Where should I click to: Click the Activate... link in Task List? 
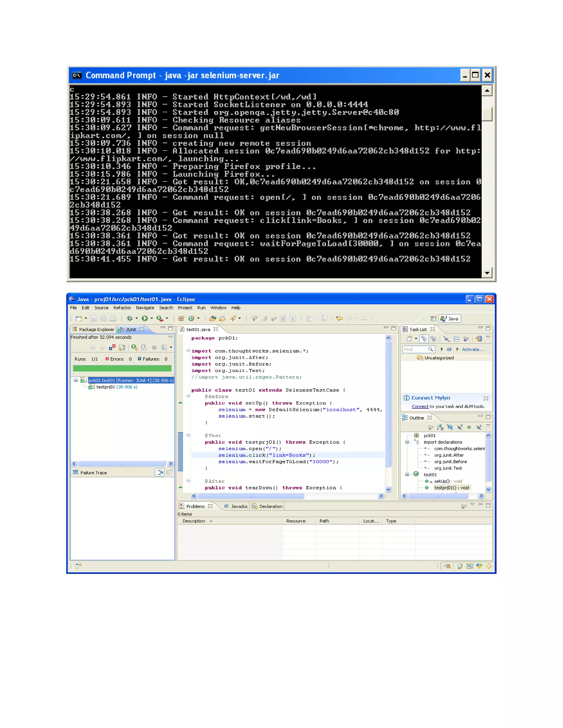click(472, 349)
